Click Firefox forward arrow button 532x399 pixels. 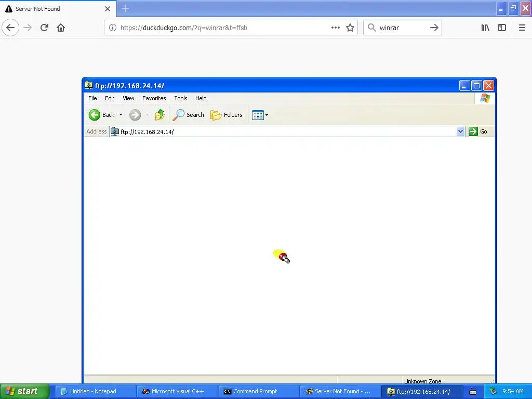pyautogui.click(x=28, y=28)
